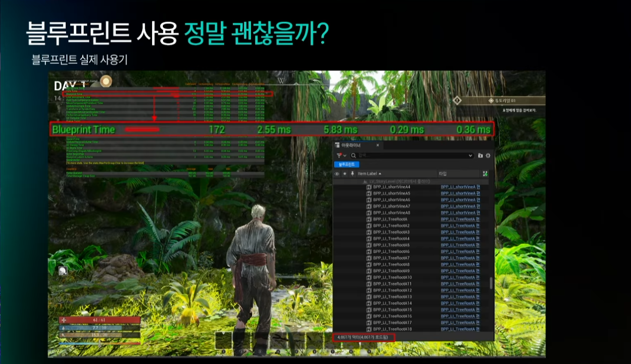631x364 pixels.
Task: Open the Outliner filter options icon
Action: [x=339, y=155]
